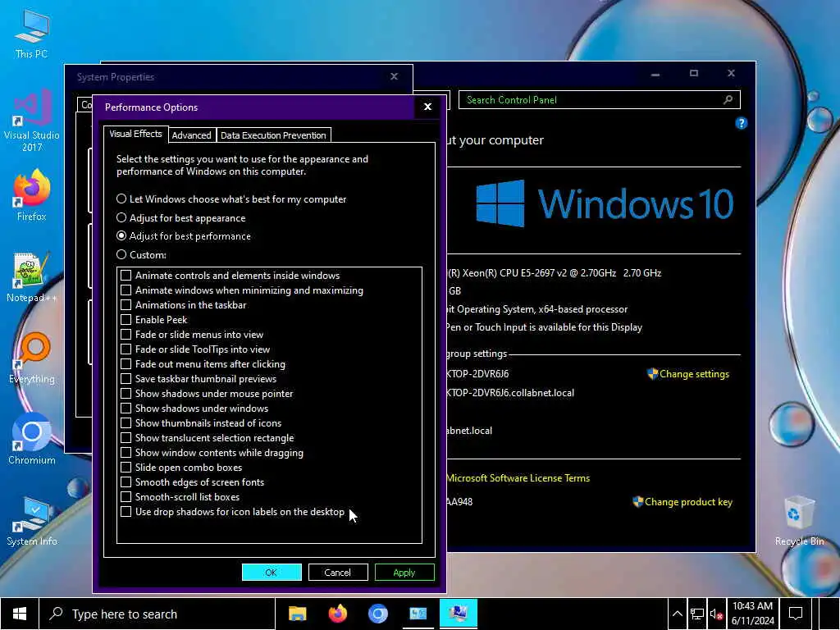Enable drop shadows for icon labels
Image resolution: width=840 pixels, height=630 pixels.
coord(126,512)
